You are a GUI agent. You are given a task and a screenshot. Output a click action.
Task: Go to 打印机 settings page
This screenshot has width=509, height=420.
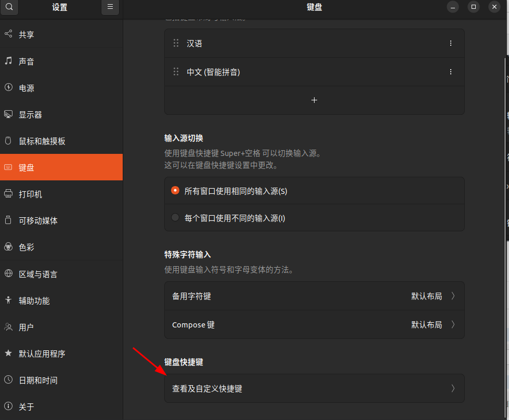tap(61, 194)
